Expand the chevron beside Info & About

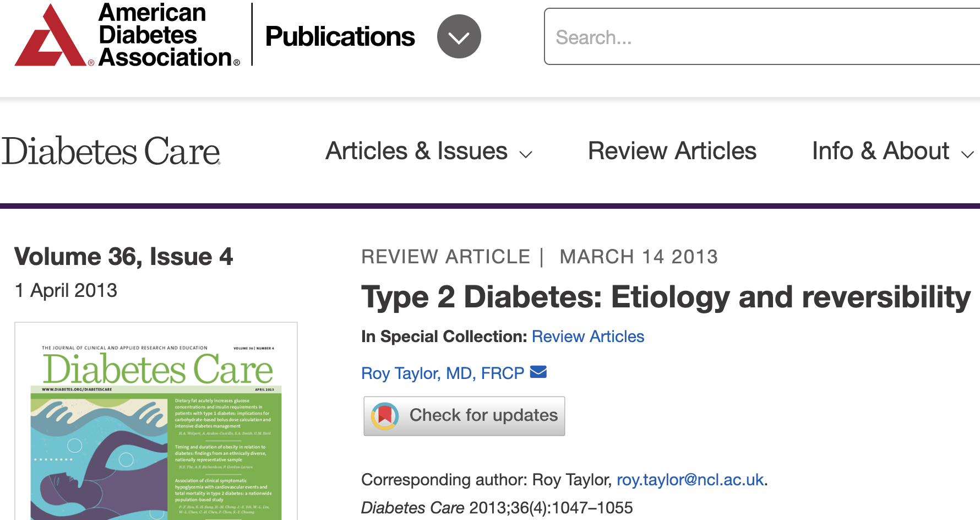967,155
